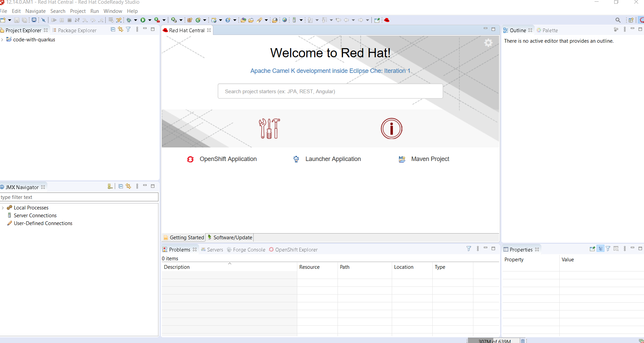644x343 pixels.
Task: Expand the code-with-quarkus project
Action: click(2, 40)
